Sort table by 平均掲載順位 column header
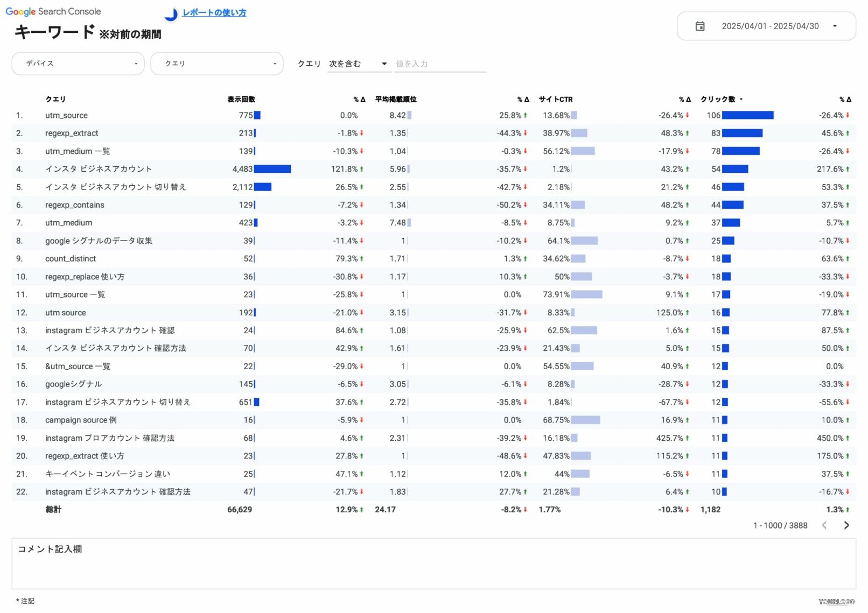The width and height of the screenshot is (868, 613). click(396, 100)
